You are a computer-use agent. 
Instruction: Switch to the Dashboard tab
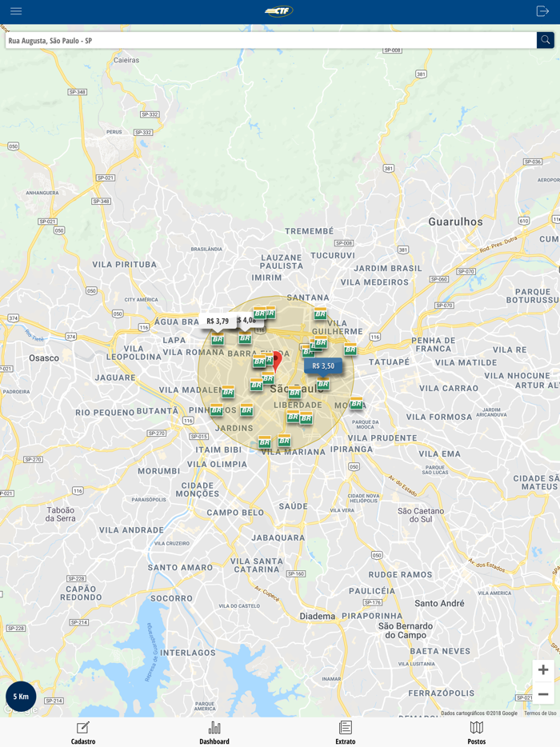click(x=214, y=733)
